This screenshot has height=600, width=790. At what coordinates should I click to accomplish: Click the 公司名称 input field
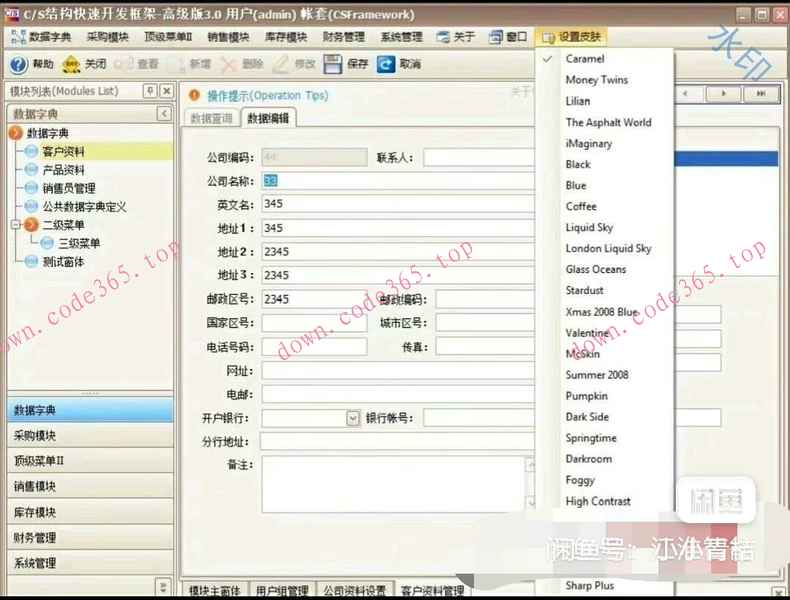[x=398, y=181]
